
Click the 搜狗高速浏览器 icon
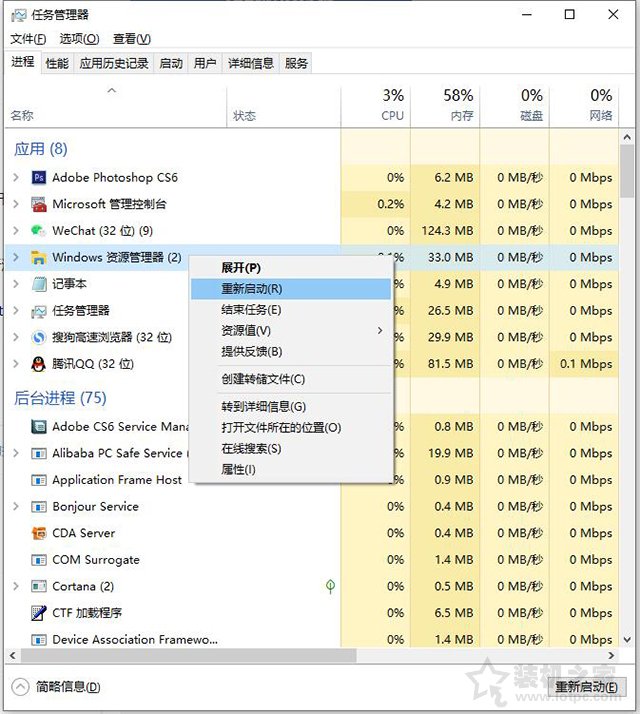[39, 337]
